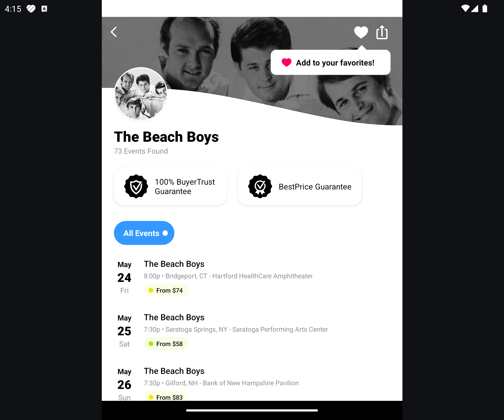This screenshot has width=504, height=420.
Task: Tap the back arrow icon
Action: pos(114,32)
